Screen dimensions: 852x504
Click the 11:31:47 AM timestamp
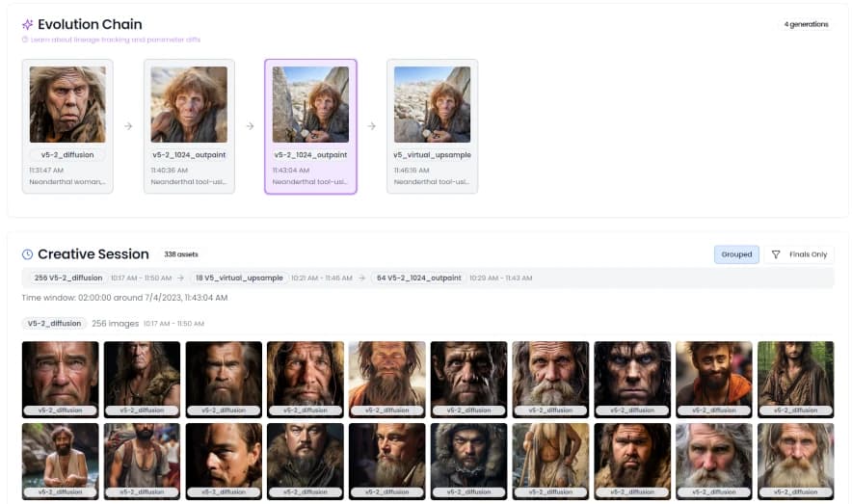[x=46, y=171]
